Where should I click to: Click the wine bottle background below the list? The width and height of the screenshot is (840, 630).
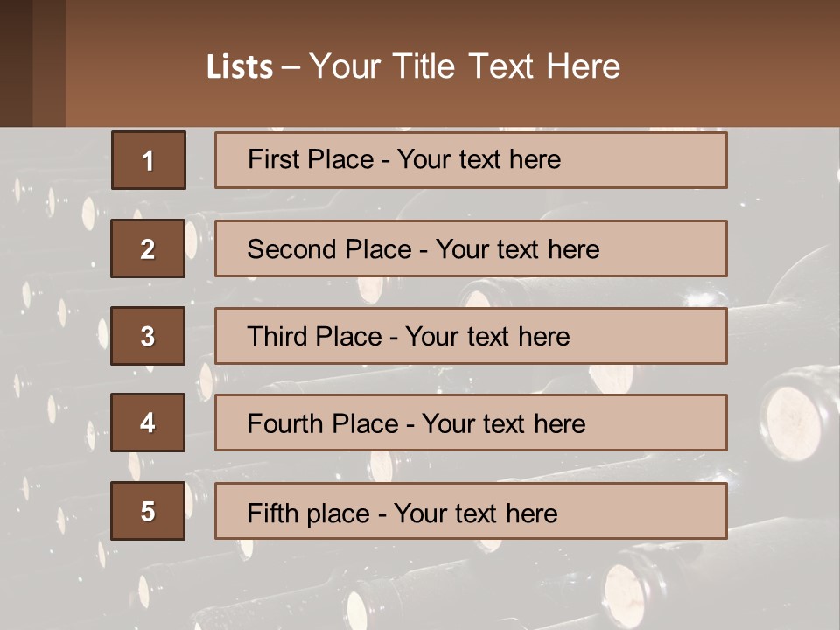pos(418,586)
